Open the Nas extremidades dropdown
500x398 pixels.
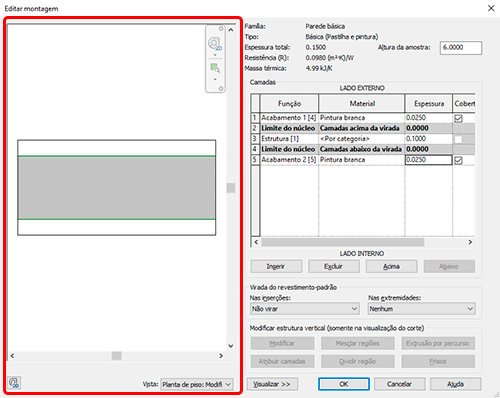(422, 309)
